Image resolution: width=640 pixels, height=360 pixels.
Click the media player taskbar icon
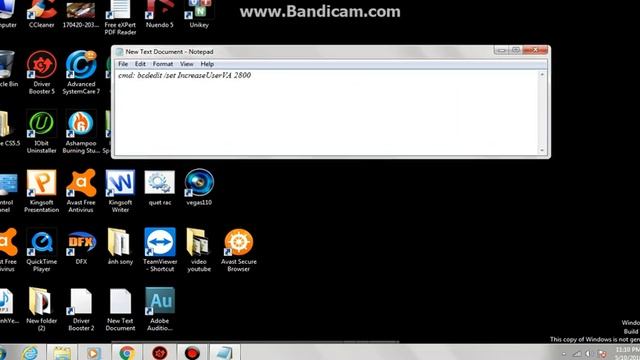tap(94, 353)
